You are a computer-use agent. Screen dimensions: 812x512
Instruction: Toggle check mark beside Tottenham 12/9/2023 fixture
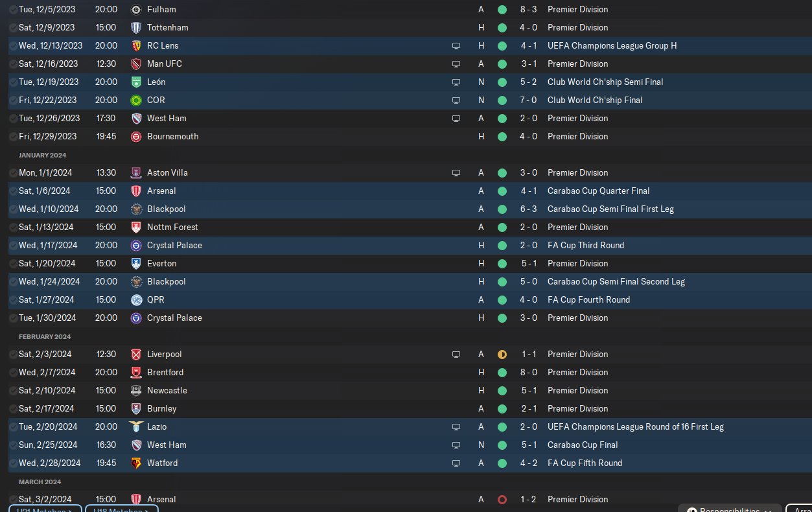click(14, 28)
